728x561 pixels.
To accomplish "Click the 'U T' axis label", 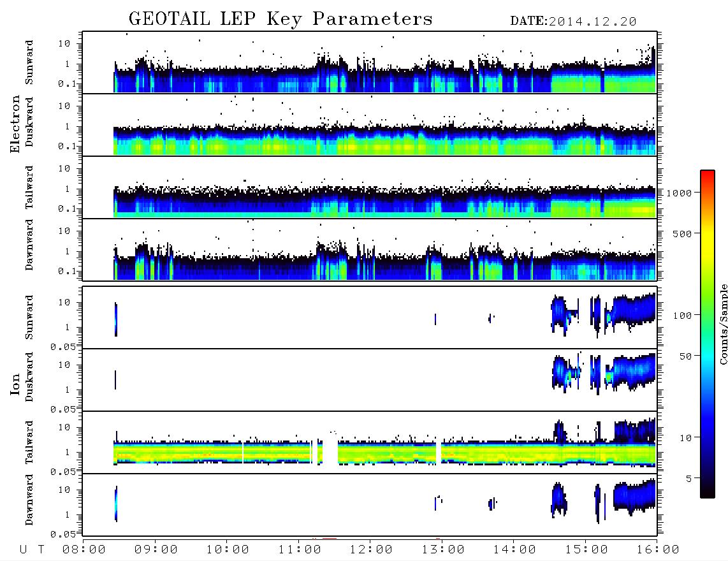I will tap(32, 550).
